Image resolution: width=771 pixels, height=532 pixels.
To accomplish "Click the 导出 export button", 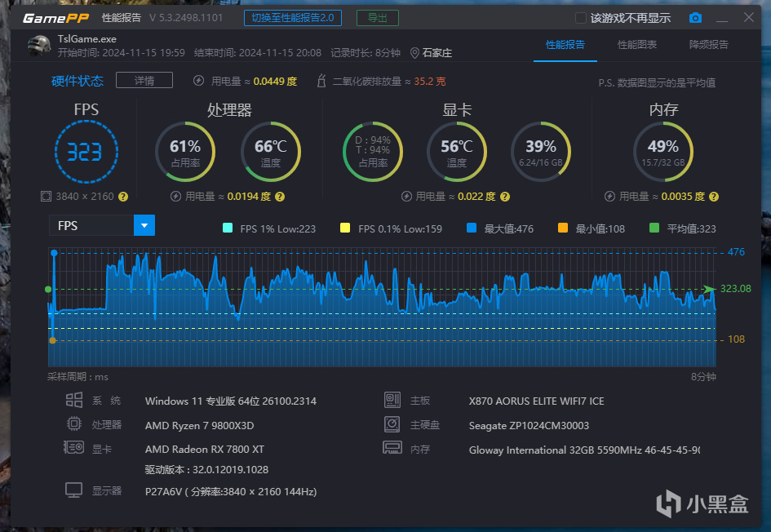I will 378,18.
